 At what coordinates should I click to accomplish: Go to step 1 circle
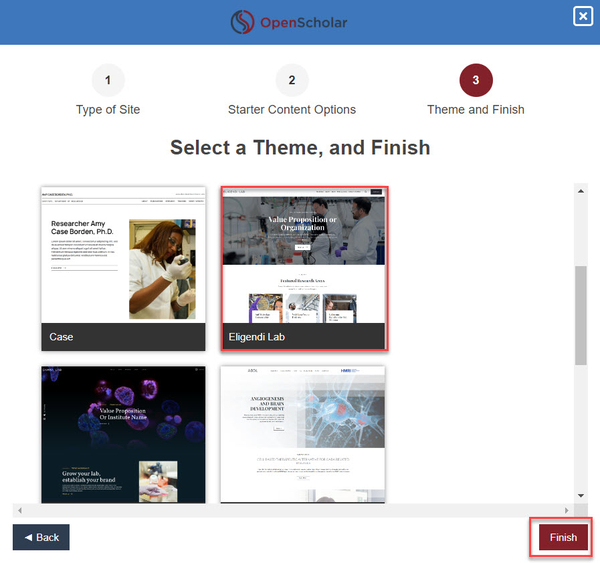[x=108, y=80]
